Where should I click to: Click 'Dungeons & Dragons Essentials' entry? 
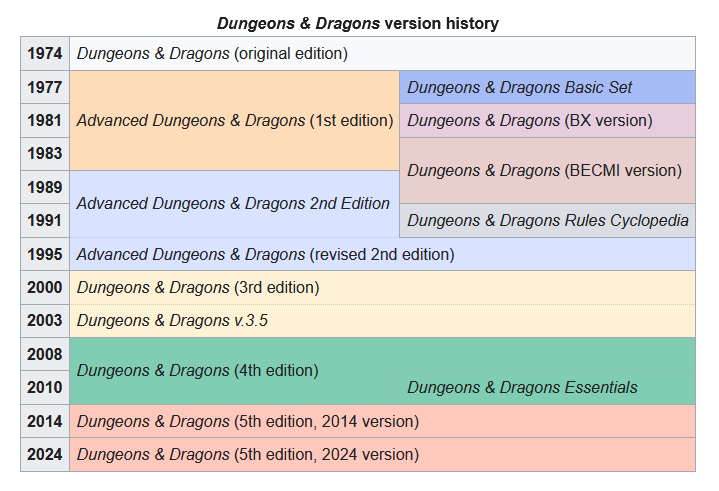click(548, 387)
